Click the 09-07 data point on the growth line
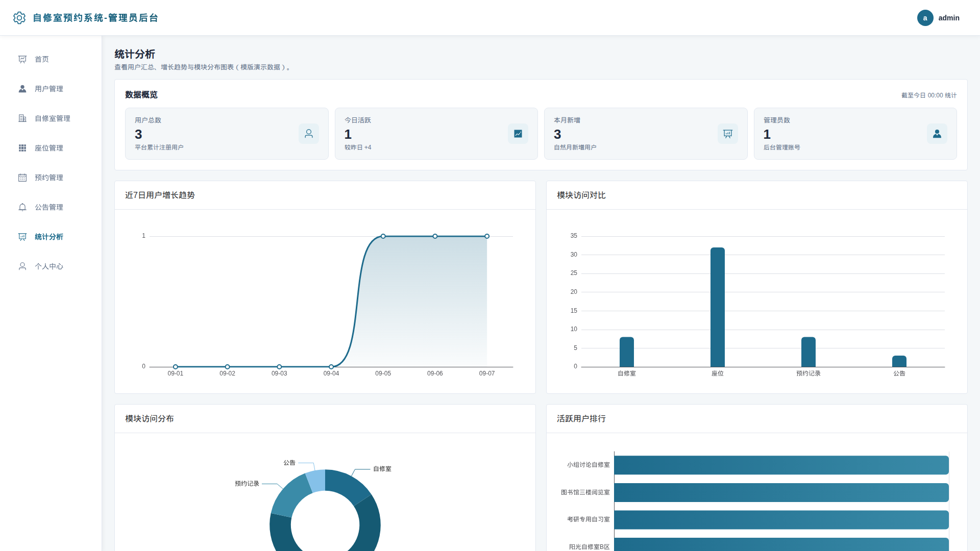This screenshot has height=551, width=980. [x=487, y=236]
